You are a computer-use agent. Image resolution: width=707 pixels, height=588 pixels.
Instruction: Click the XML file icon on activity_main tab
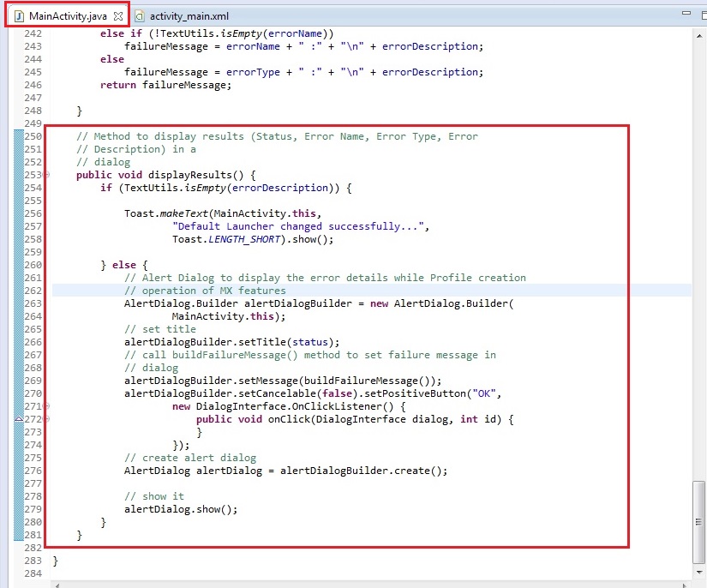(x=140, y=16)
